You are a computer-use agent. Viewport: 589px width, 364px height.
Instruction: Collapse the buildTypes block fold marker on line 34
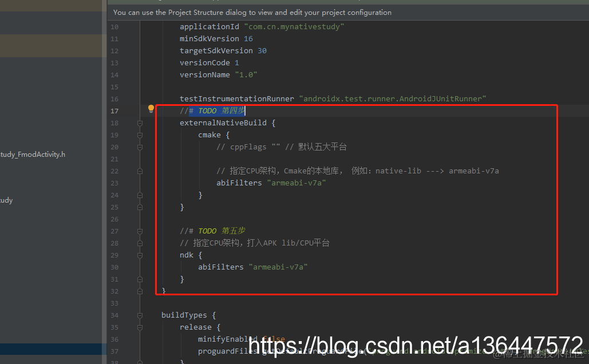click(140, 315)
